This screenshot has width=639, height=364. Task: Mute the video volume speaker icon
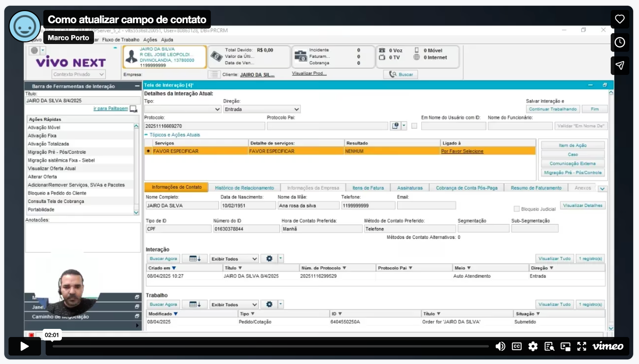tap(500, 346)
